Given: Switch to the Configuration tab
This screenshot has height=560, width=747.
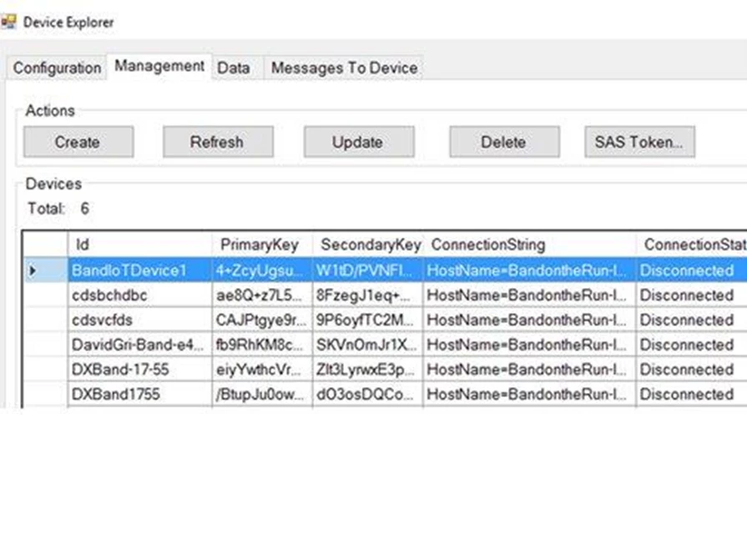Looking at the screenshot, I should 57,68.
